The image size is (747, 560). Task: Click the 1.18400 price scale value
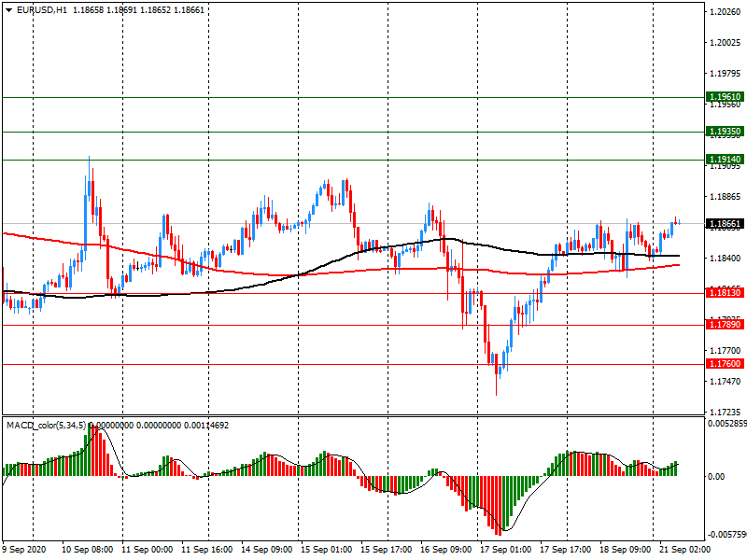726,259
